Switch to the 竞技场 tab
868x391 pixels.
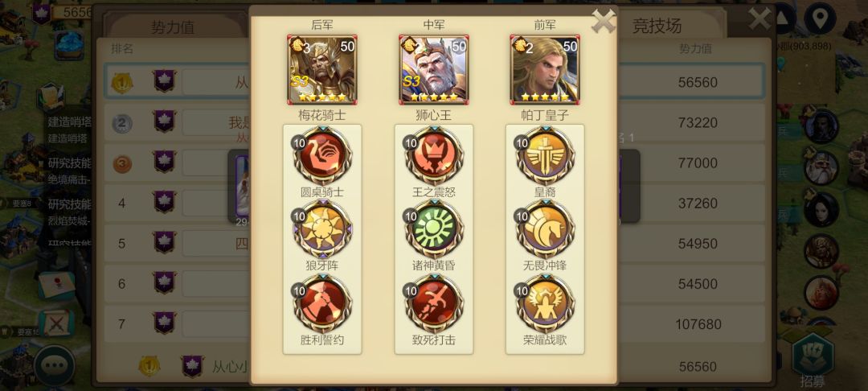(x=657, y=26)
